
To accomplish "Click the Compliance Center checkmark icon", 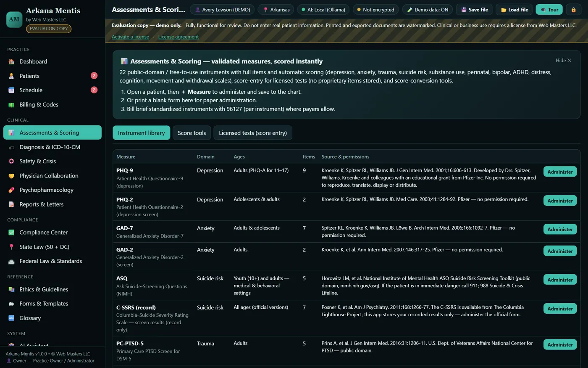I will pyautogui.click(x=11, y=233).
